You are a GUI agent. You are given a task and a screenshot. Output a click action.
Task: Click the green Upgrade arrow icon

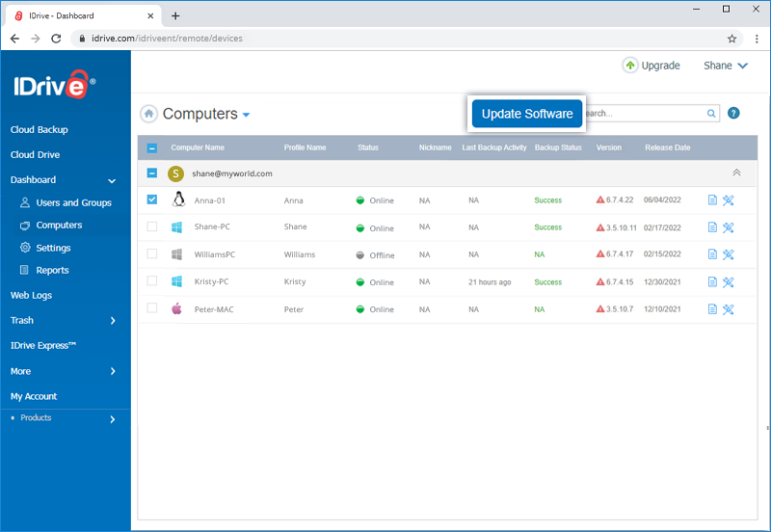[x=630, y=65]
